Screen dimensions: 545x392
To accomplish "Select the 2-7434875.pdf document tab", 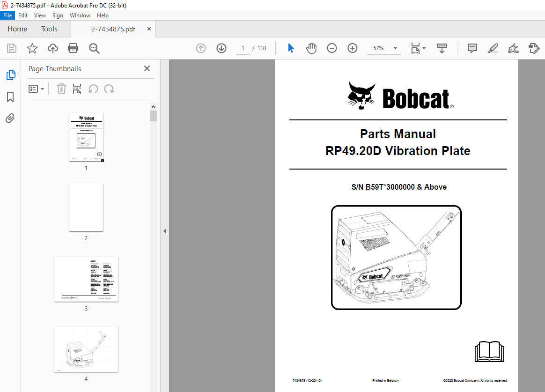I will coord(113,29).
